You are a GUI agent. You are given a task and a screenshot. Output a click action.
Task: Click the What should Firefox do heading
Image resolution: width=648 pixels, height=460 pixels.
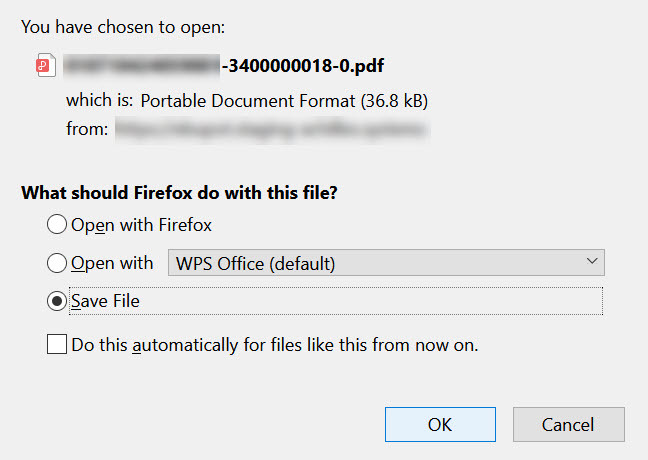pyautogui.click(x=179, y=193)
